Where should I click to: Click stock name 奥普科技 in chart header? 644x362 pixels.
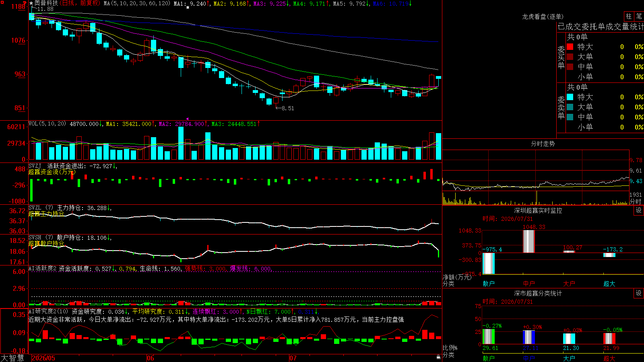tap(46, 3)
